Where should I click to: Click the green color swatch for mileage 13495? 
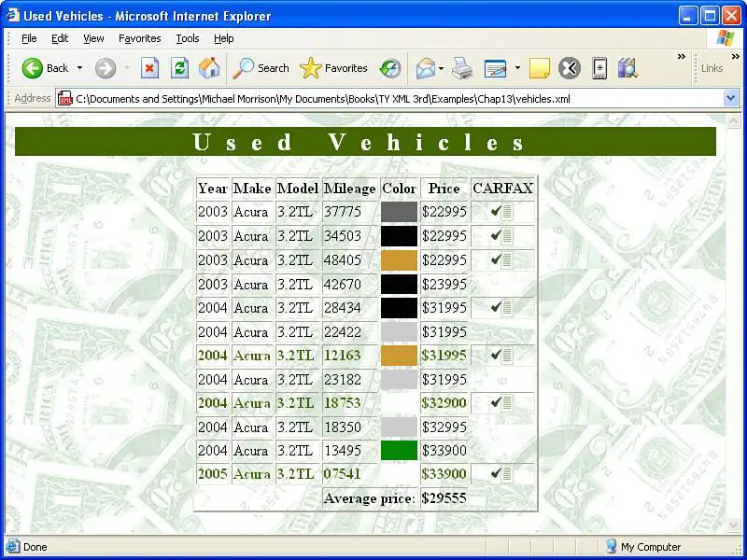399,451
